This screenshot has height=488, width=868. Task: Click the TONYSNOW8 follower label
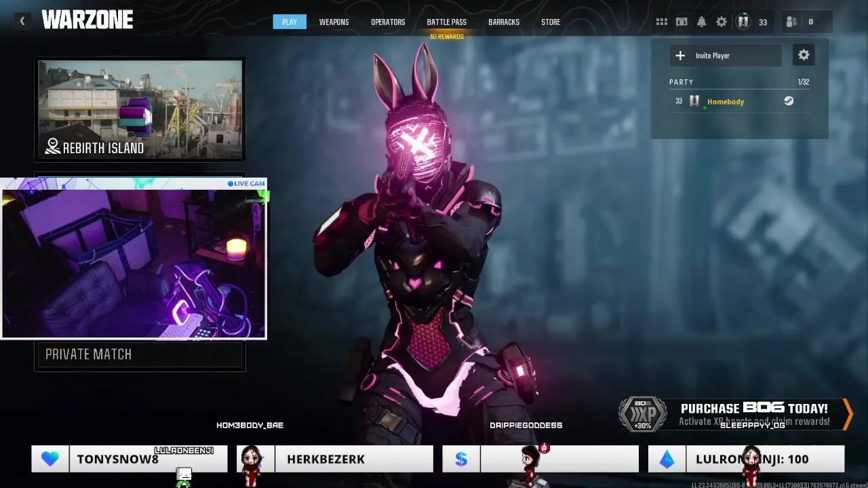(x=117, y=460)
